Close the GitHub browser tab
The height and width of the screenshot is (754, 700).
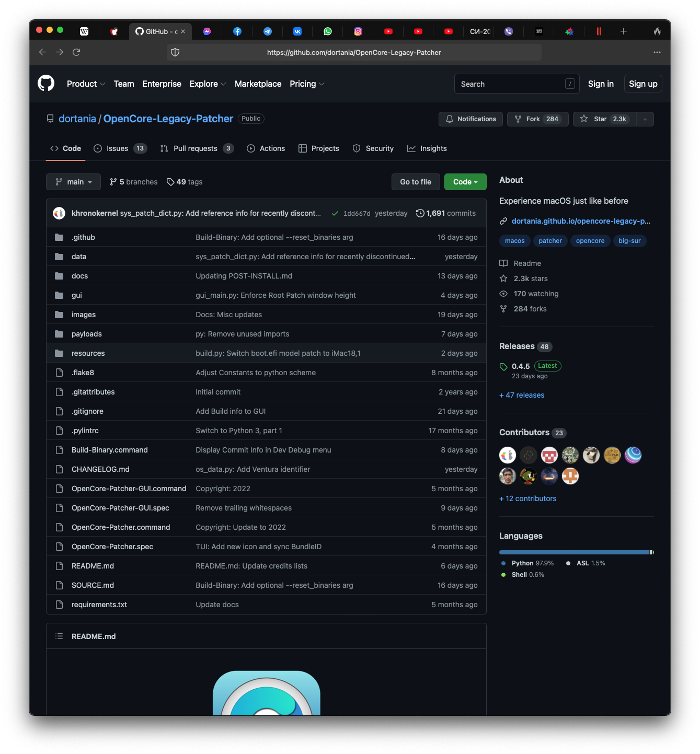[x=183, y=31]
